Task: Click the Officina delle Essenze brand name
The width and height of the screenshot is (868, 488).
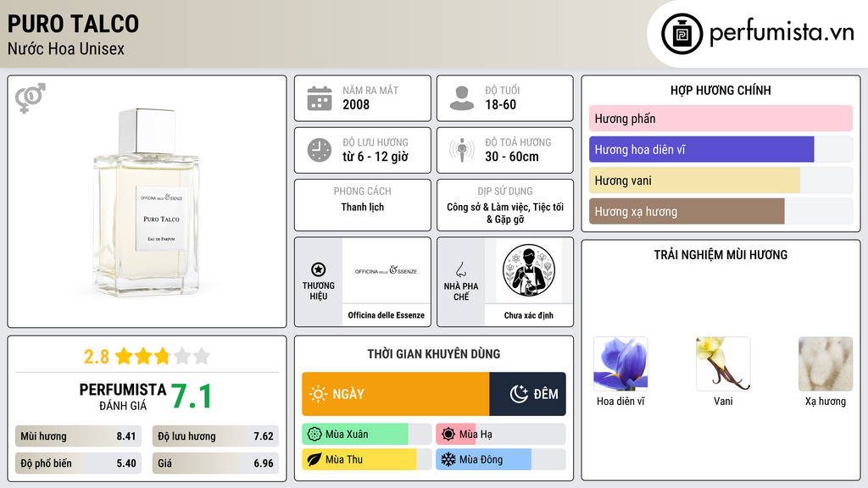Action: [386, 315]
